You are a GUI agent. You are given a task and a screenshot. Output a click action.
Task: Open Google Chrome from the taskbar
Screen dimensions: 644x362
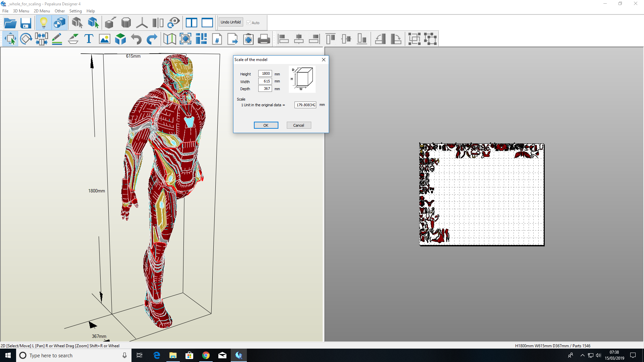tap(206, 355)
